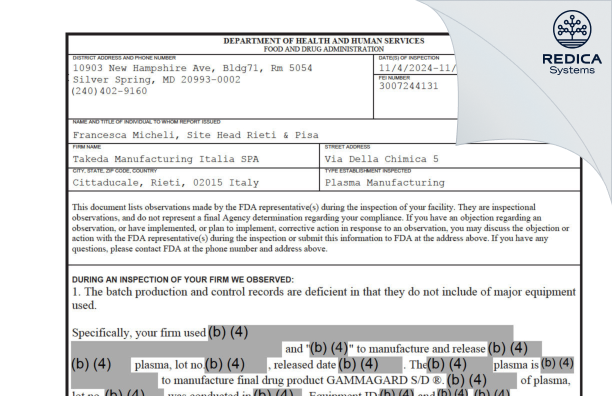Screen dimensions: 612x396
Task: Click the 'FIRM NAME' field label
Action: point(87,147)
